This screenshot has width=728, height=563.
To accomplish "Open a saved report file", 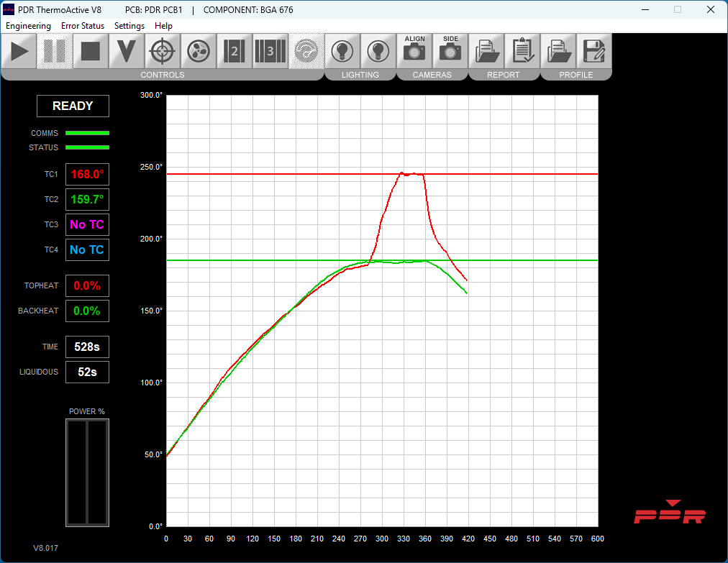I will pyautogui.click(x=486, y=51).
